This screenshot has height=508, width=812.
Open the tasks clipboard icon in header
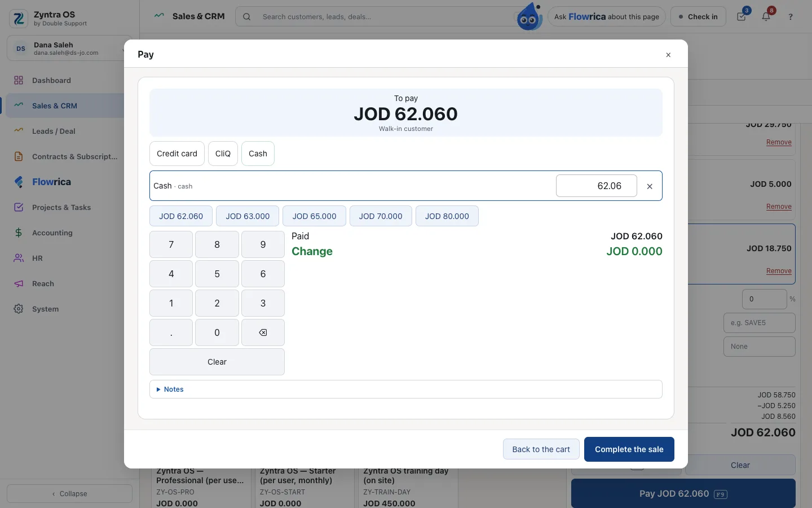pos(742,16)
